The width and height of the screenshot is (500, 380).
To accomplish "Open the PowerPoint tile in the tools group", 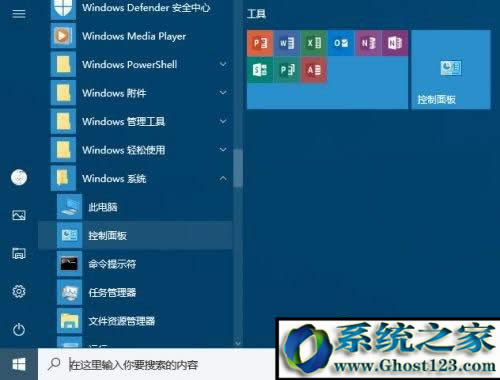I will tap(260, 43).
